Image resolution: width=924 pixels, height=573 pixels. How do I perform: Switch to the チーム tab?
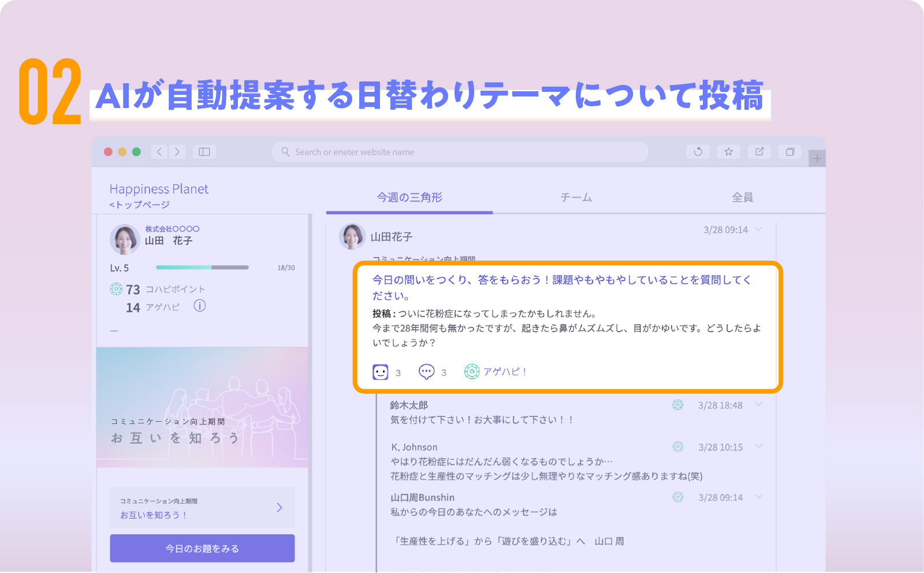click(x=576, y=198)
